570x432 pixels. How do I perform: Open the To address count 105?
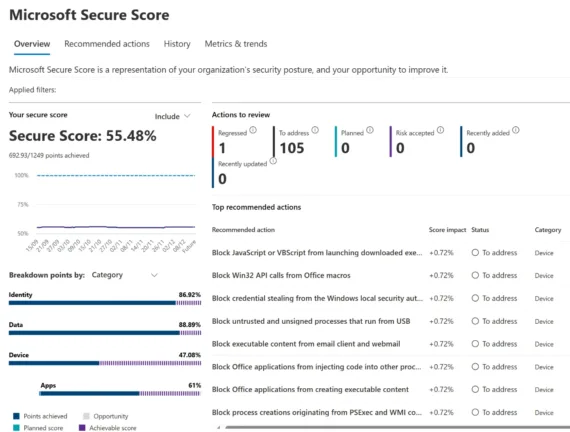click(292, 148)
